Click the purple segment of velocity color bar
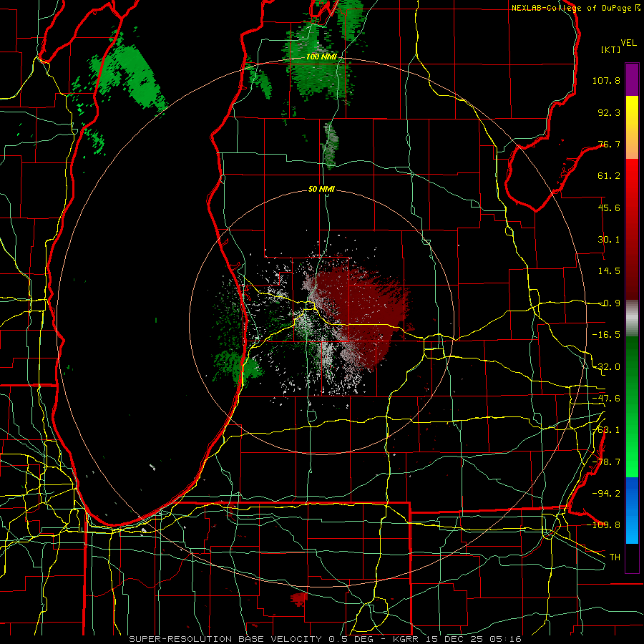644x644 pixels. coord(632,79)
